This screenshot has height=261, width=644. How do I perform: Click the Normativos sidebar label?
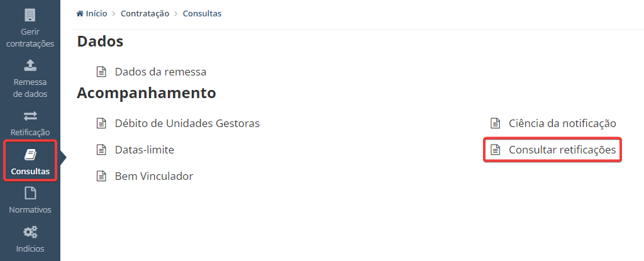(x=30, y=209)
